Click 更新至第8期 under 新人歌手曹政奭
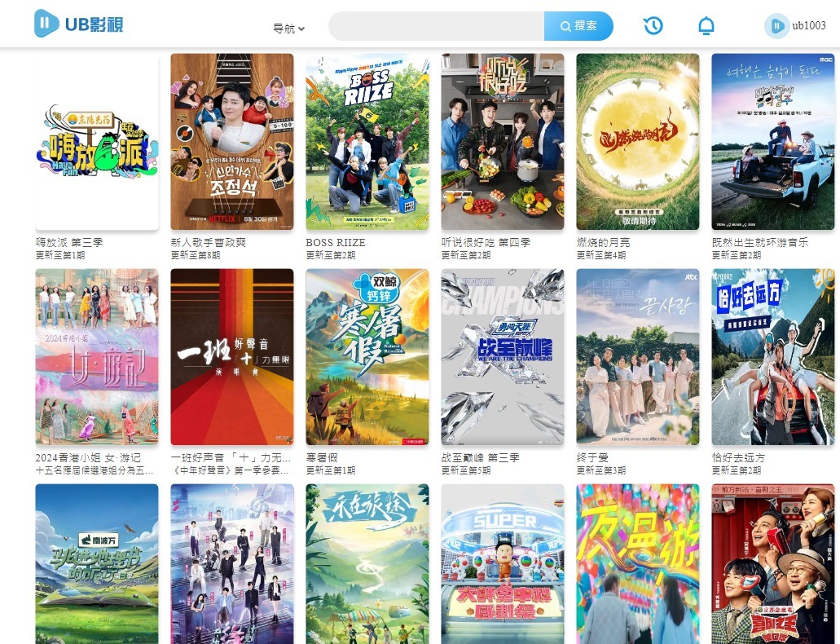840x644 pixels. (x=196, y=255)
